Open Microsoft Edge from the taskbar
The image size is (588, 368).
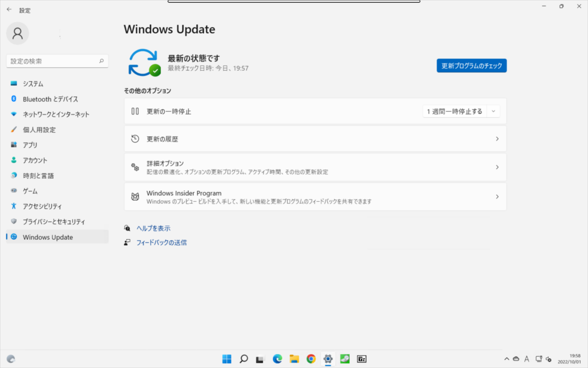pos(277,359)
